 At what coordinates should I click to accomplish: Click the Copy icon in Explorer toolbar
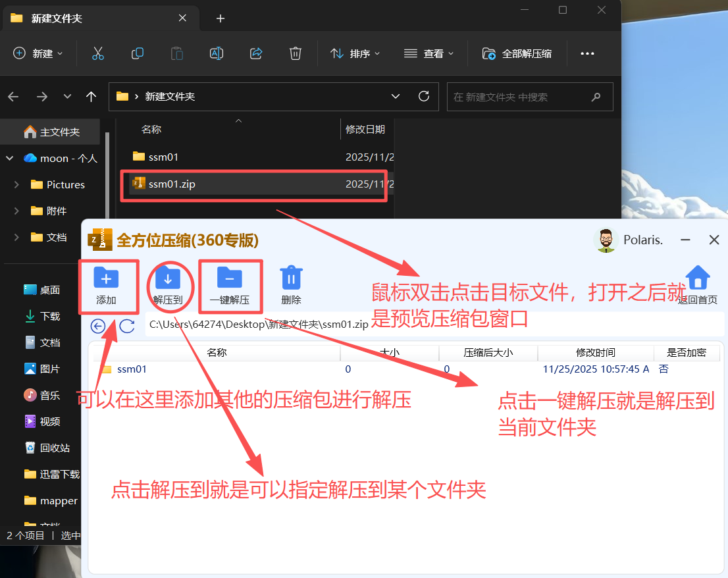click(x=137, y=53)
